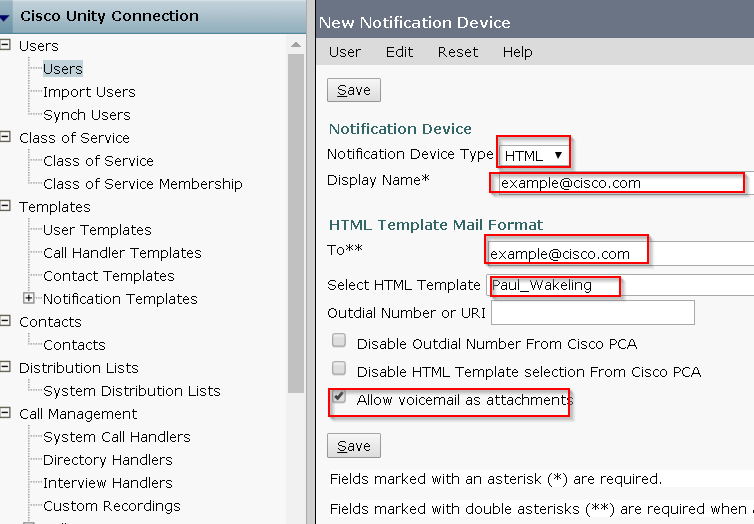754x524 pixels.
Task: Select the Notification Templates tree item
Action: (120, 299)
